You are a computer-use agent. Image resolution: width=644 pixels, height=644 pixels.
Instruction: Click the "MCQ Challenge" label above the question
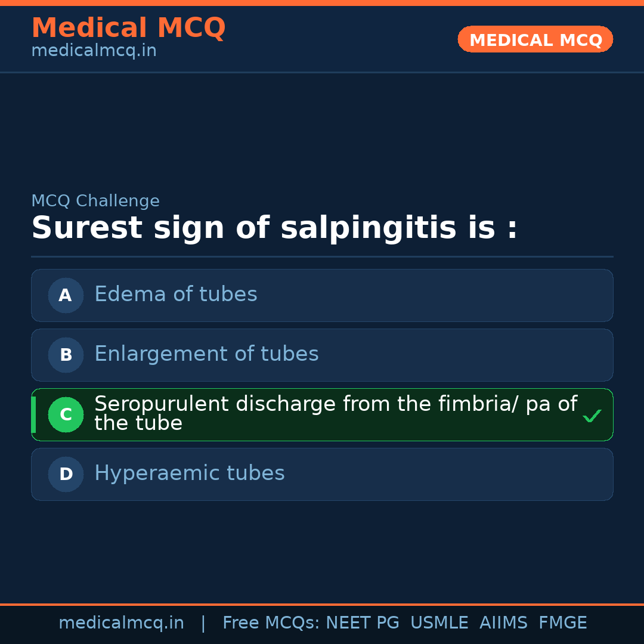click(95, 202)
